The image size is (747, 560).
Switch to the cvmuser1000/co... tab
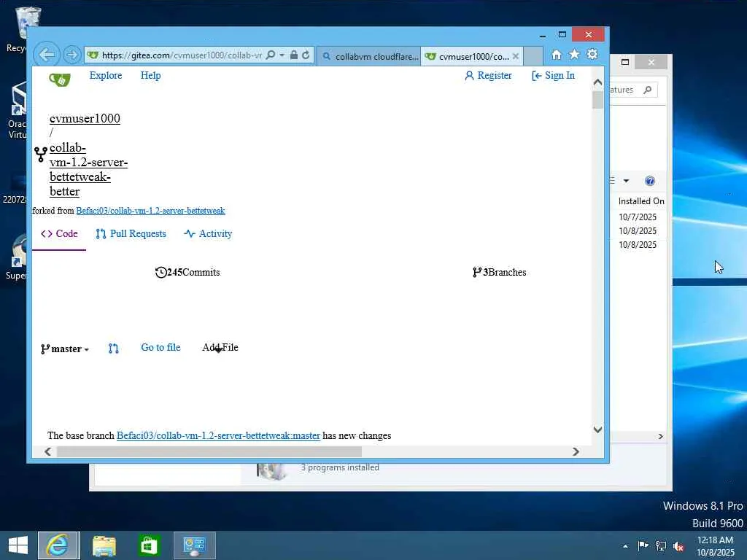[x=468, y=56]
